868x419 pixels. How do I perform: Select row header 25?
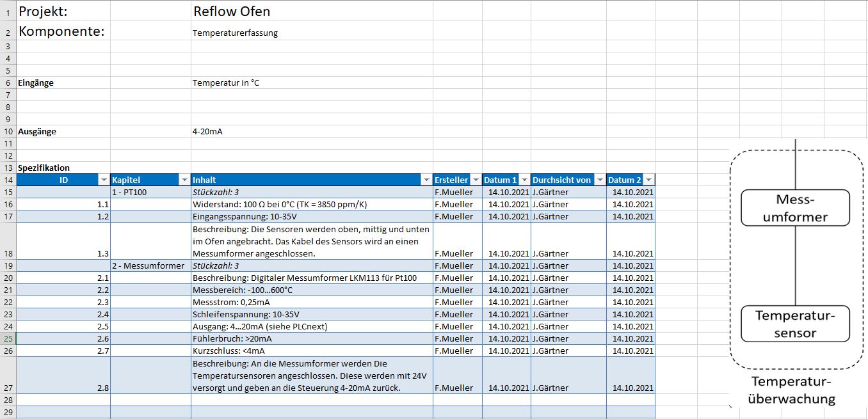click(8, 338)
